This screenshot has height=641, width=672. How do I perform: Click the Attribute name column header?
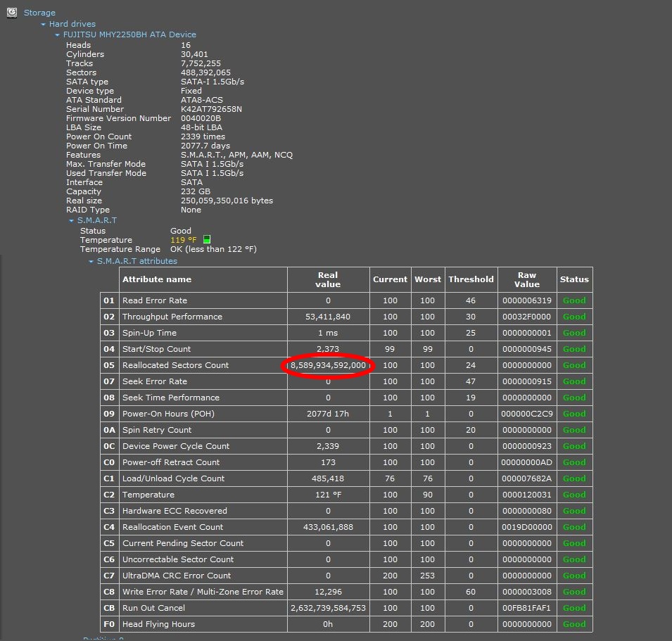(x=157, y=279)
